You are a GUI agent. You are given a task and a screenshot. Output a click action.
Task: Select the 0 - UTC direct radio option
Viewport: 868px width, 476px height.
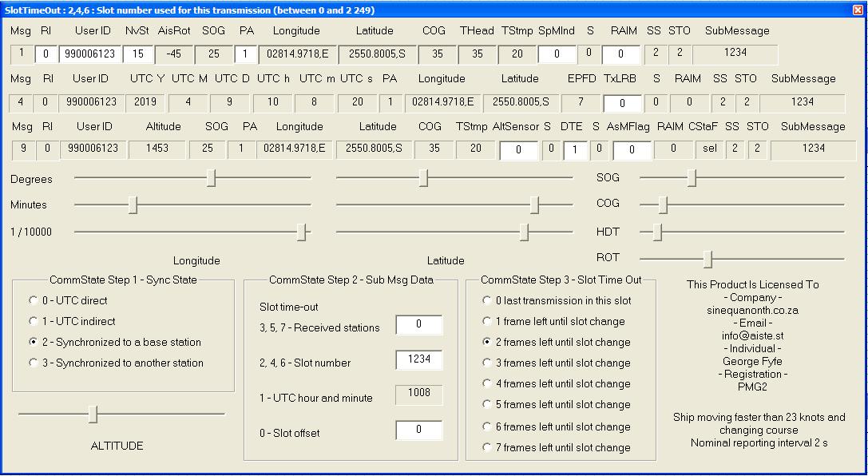tap(34, 301)
